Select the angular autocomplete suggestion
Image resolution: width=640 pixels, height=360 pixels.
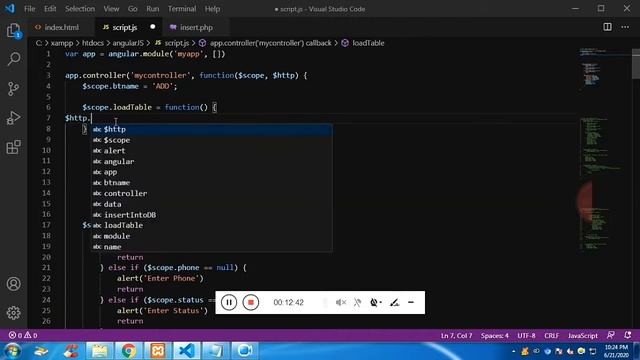[211, 161]
